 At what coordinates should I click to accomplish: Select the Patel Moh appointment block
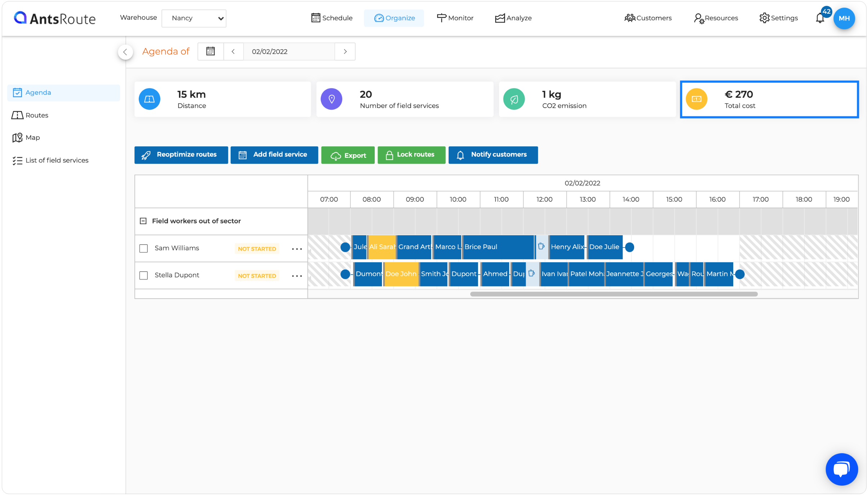coord(587,274)
